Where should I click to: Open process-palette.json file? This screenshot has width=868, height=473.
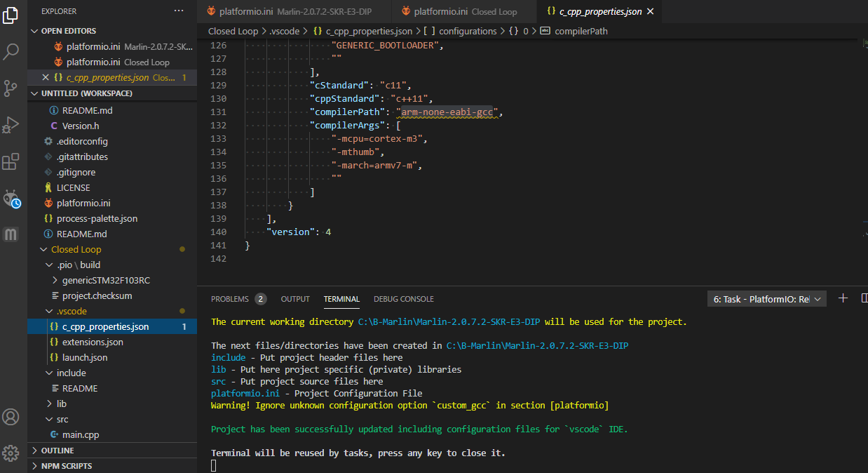112,218
